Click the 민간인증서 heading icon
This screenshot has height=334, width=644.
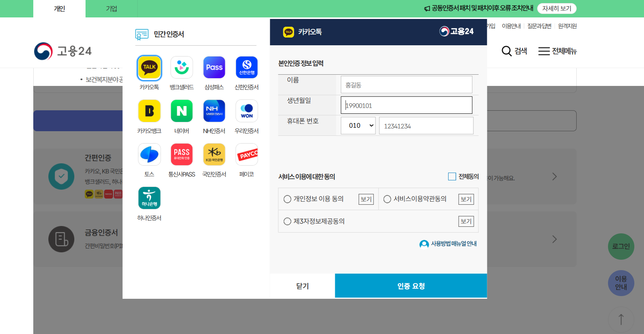coord(142,34)
